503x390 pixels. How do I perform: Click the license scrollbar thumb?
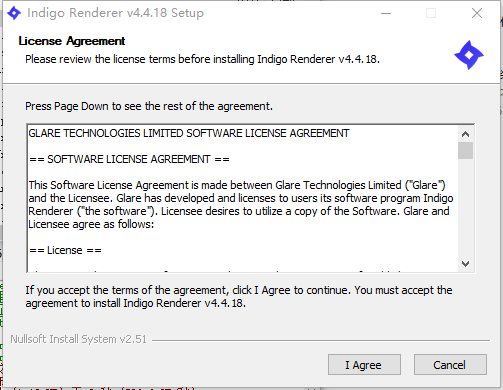click(x=465, y=150)
